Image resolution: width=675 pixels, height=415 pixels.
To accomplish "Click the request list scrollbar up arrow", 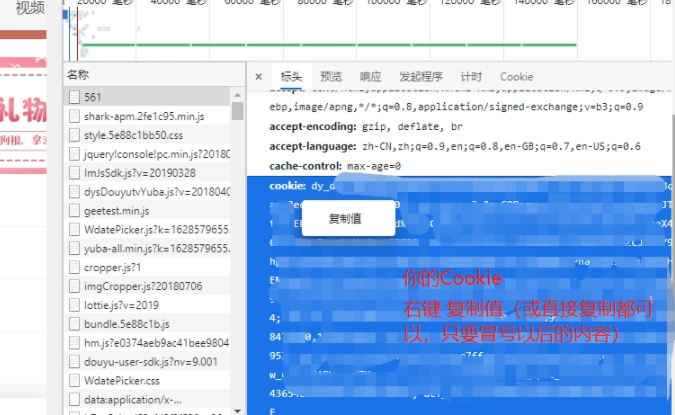I will [238, 95].
